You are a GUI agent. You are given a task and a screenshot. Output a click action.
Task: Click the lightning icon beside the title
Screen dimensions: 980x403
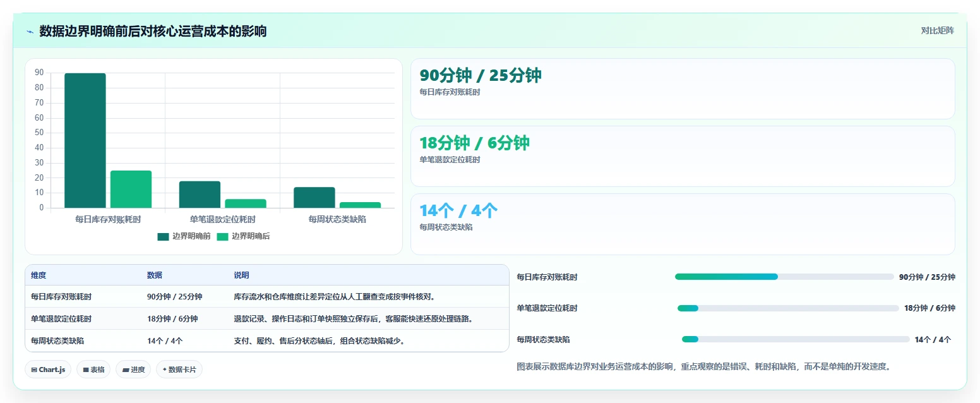coord(30,31)
